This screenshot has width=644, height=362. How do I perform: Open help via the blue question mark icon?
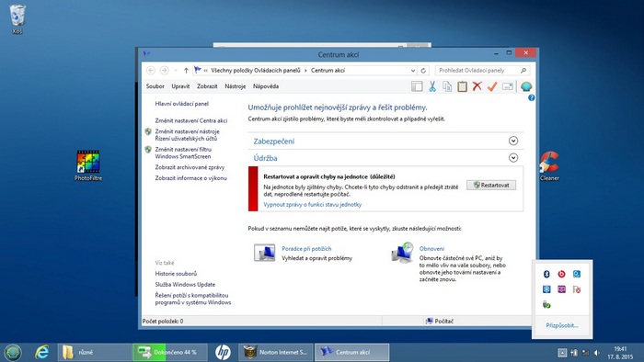532,97
